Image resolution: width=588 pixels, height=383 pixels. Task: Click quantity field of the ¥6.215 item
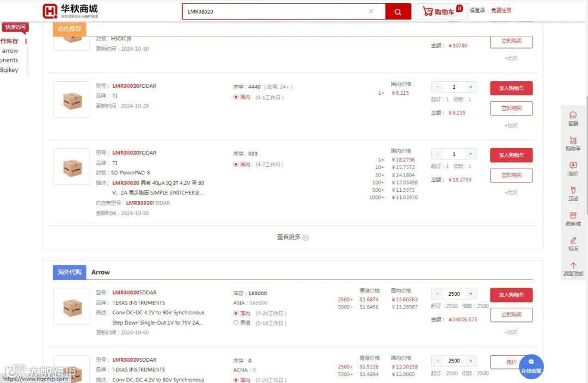point(454,87)
